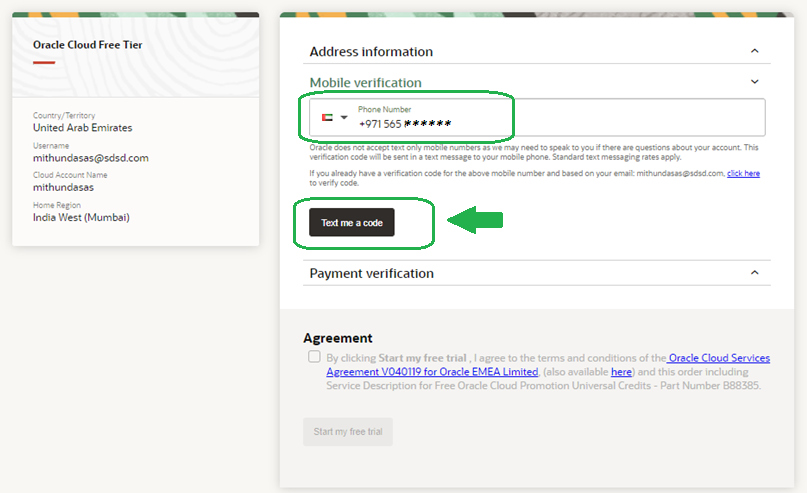Select the Address information heading
Image resolution: width=807 pixels, height=493 pixels.
click(x=371, y=51)
